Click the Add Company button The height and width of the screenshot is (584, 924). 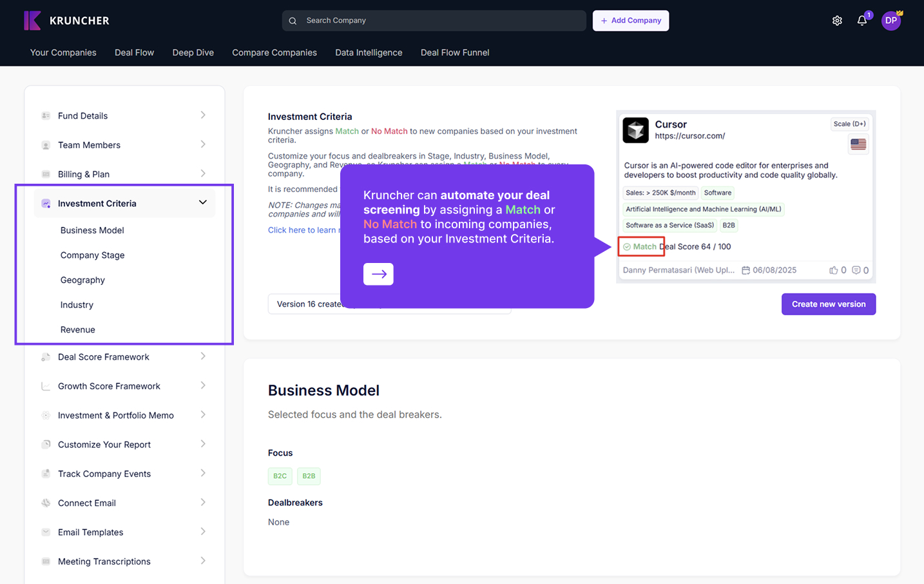(x=631, y=21)
